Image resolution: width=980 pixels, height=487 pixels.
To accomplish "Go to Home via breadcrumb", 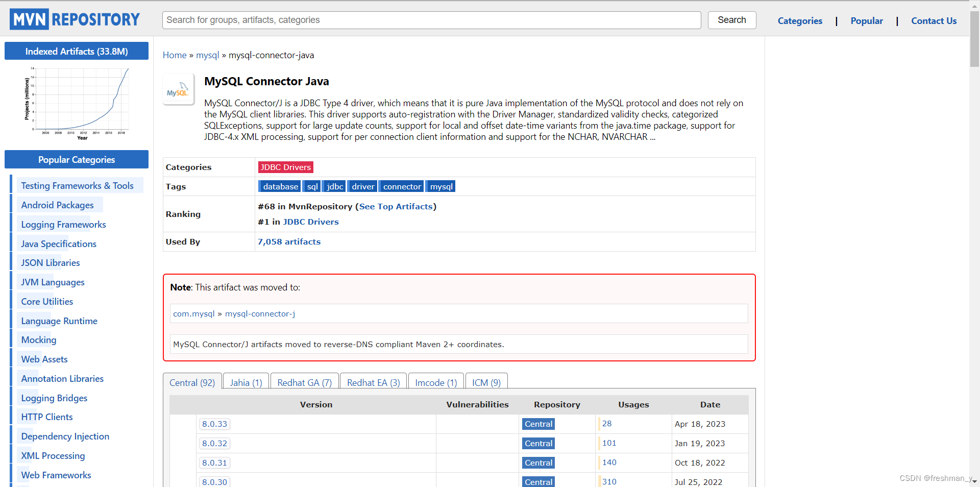I will [x=175, y=55].
